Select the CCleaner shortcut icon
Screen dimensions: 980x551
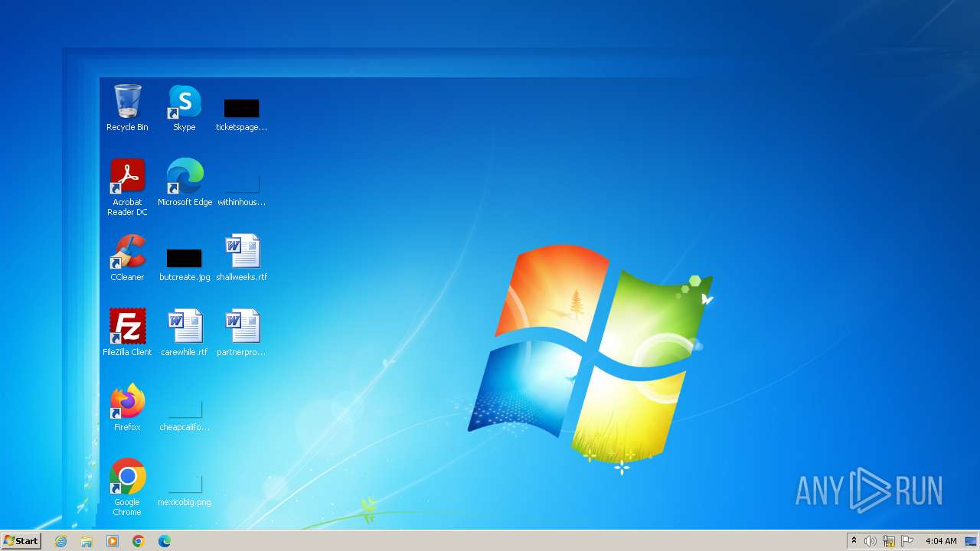[127, 258]
